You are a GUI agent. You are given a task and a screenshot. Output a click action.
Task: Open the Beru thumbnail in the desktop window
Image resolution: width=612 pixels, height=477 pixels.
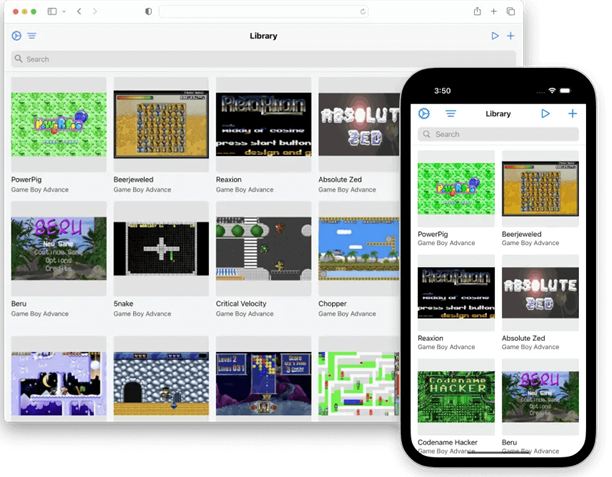59,249
